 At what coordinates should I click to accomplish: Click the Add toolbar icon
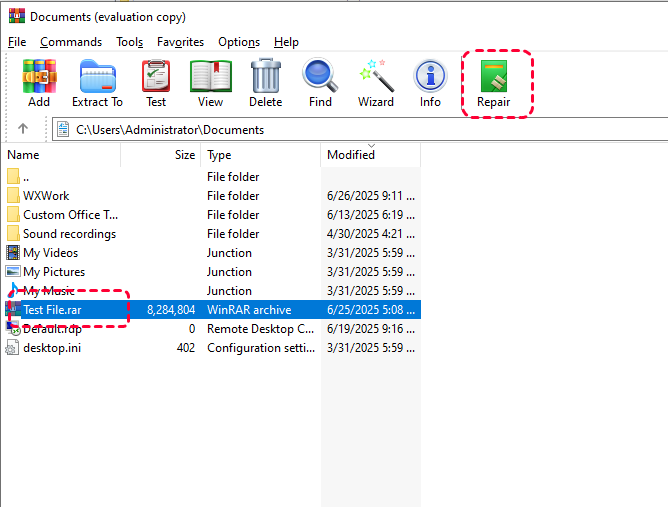[x=39, y=77]
